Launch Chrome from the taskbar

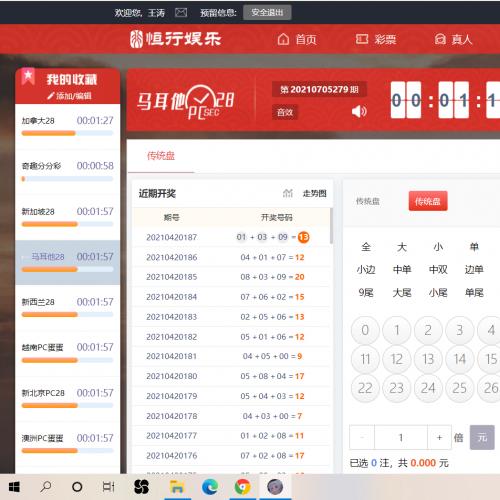(243, 487)
